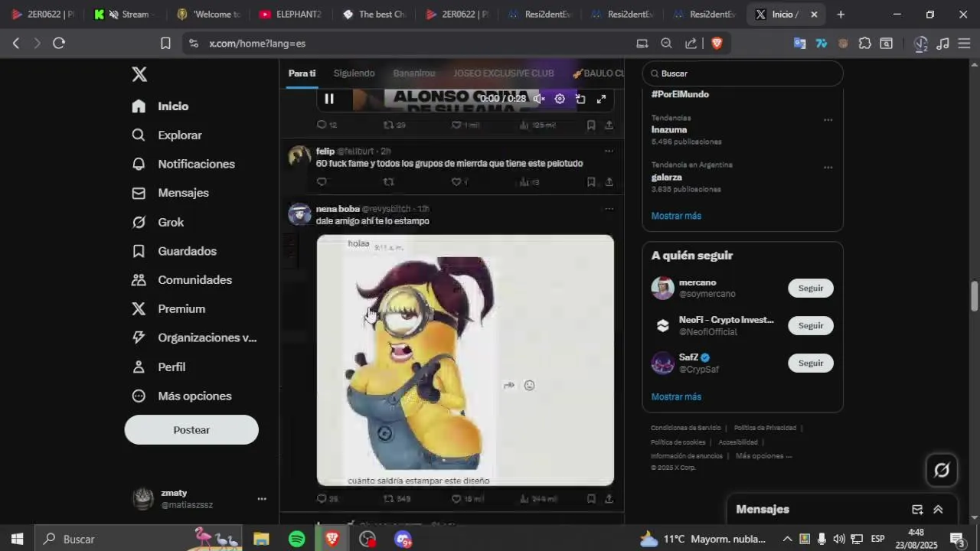
Task: Open browser extensions puzzle icon
Action: tap(864, 44)
